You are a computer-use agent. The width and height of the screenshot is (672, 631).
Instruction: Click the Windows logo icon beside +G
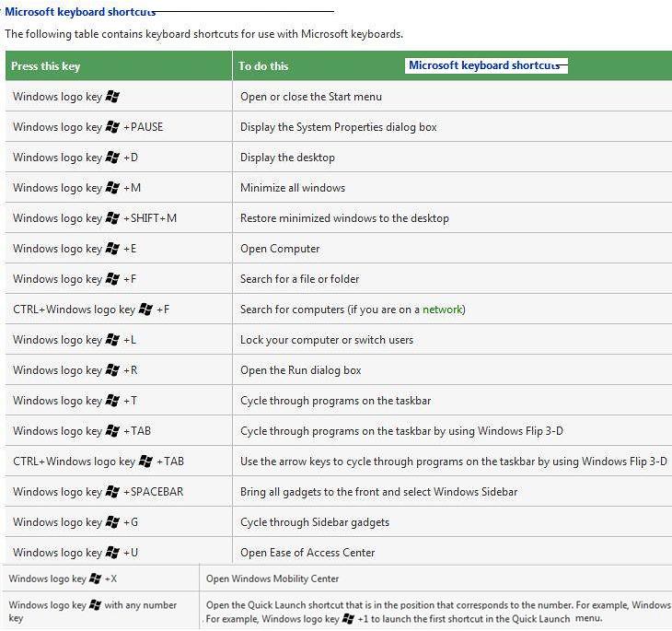click(x=112, y=522)
